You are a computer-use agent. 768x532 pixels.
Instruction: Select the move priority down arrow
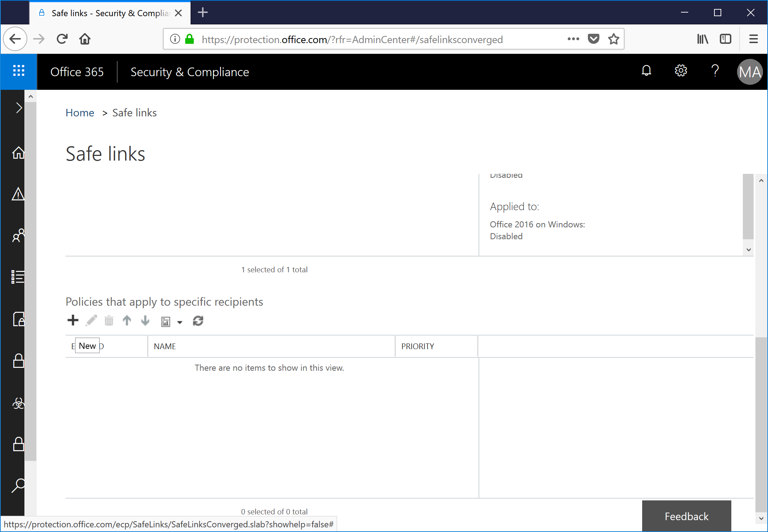145,320
